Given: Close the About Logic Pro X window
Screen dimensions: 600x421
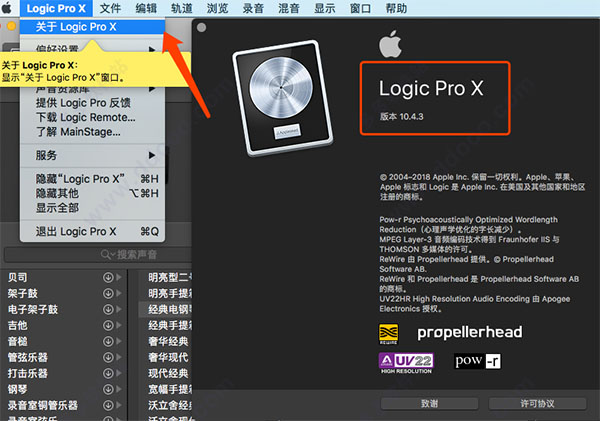Looking at the screenshot, I should tap(201, 27).
